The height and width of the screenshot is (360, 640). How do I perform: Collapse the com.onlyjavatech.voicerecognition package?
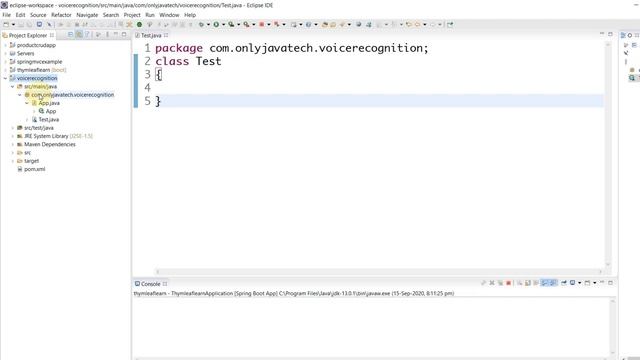[x=20, y=95]
